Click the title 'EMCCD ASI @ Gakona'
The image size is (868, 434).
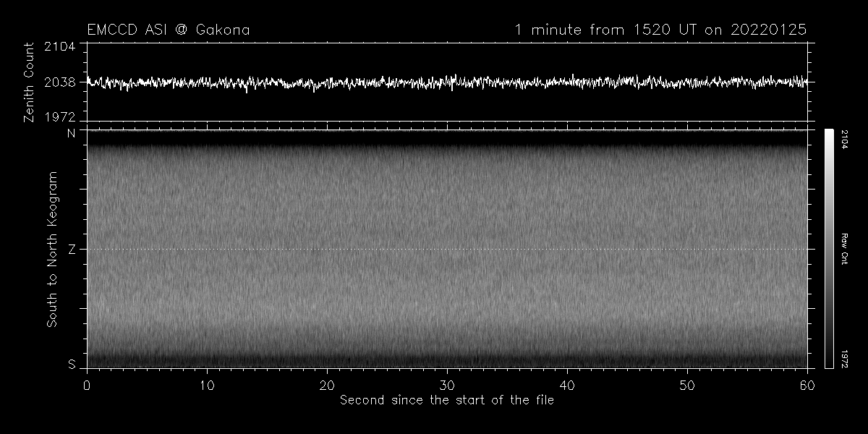pyautogui.click(x=169, y=30)
